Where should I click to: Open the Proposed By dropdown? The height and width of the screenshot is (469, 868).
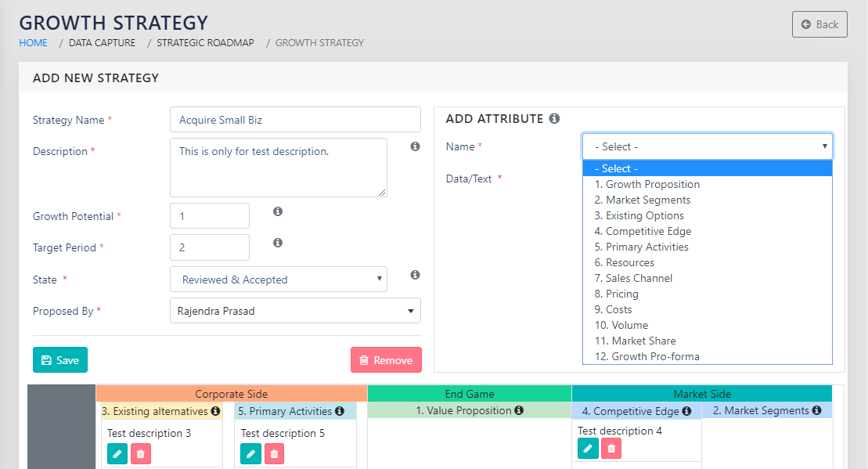295,311
